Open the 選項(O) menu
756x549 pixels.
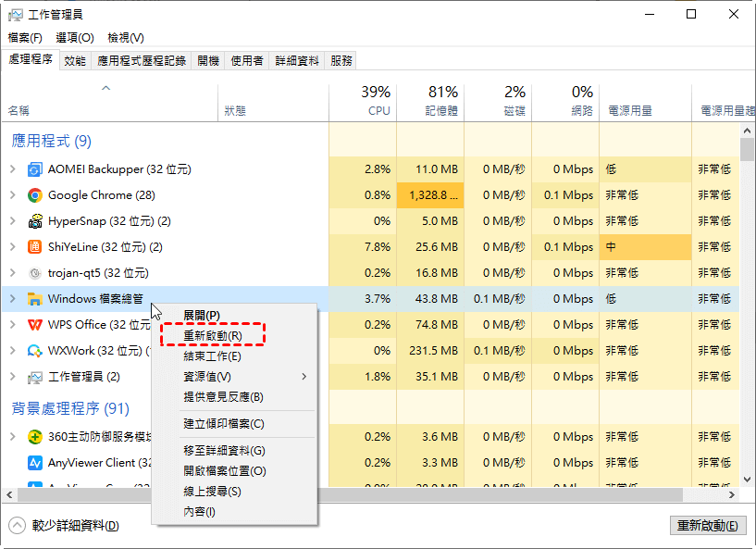75,38
